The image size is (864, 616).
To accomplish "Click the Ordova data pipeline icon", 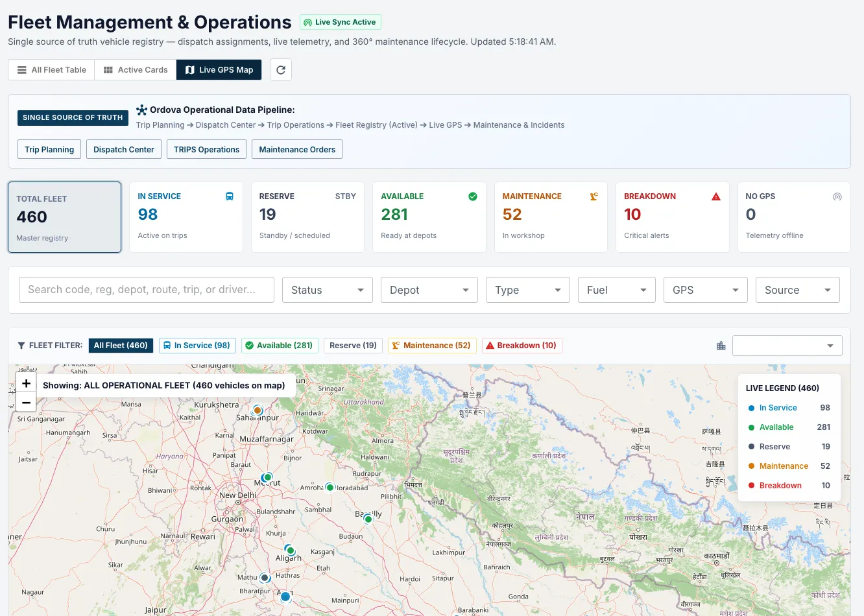I will tap(141, 110).
